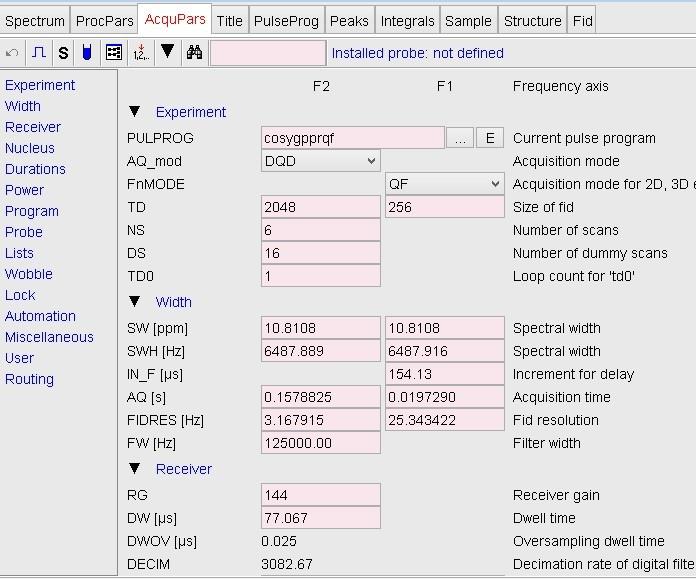696x579 pixels.
Task: Click the IN_F field 154.13
Action: pos(444,374)
